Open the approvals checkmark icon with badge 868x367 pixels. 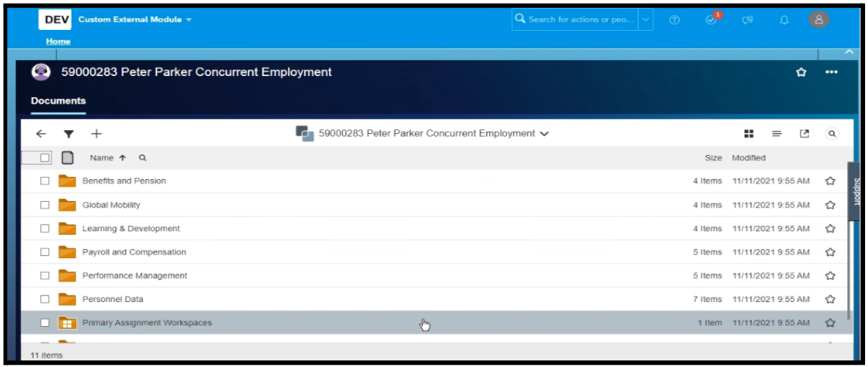pyautogui.click(x=711, y=20)
